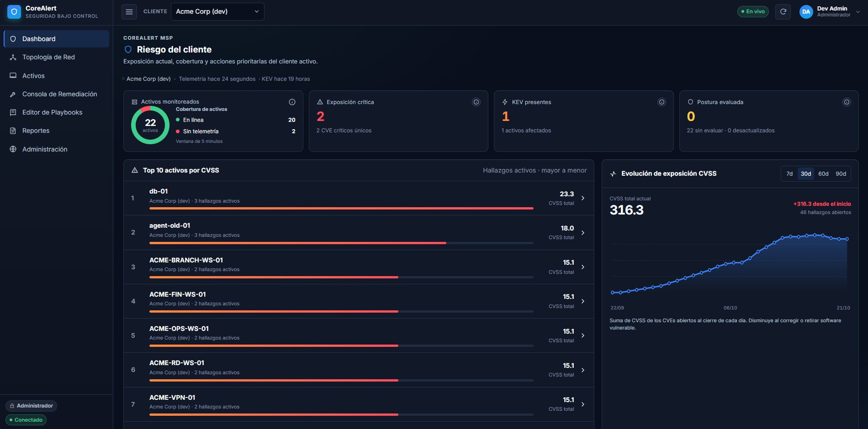Click last data point on CVSS chart

click(847, 239)
